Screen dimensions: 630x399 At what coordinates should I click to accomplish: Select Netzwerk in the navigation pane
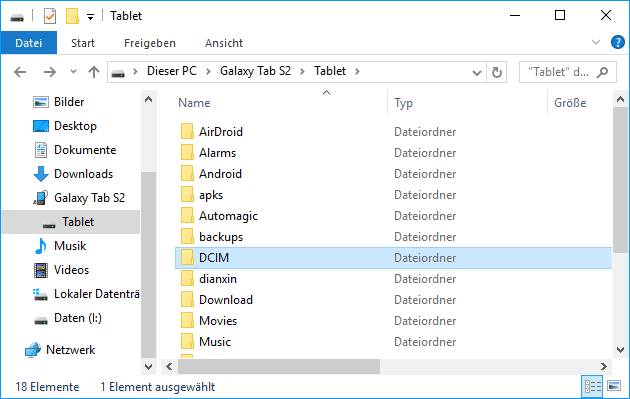[70, 350]
